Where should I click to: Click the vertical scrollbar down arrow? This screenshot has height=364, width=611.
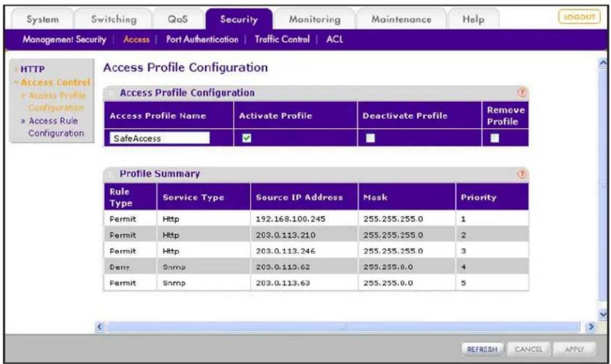point(603,314)
